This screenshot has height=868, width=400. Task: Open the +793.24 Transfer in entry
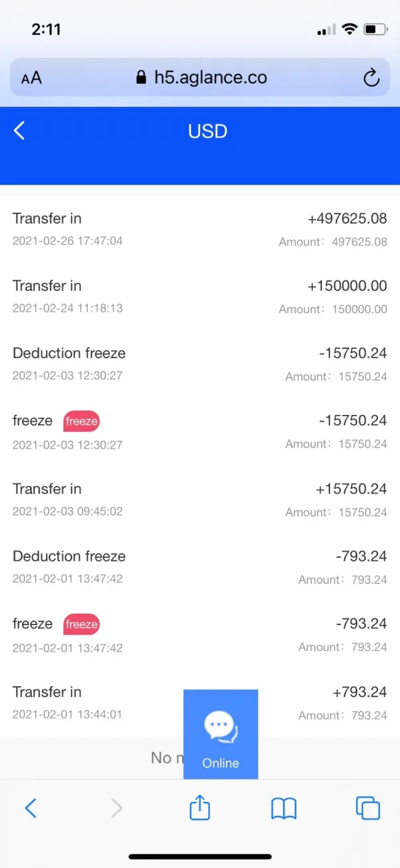coord(93,702)
